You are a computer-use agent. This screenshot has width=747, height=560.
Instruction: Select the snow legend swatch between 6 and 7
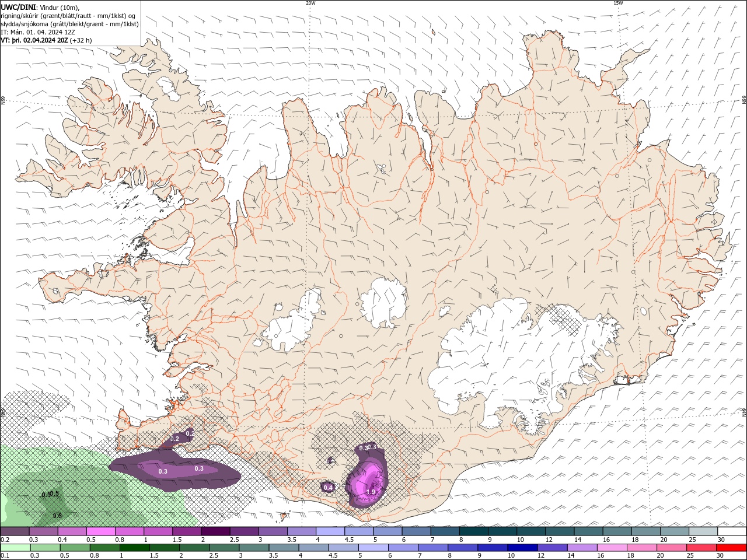tap(416, 531)
